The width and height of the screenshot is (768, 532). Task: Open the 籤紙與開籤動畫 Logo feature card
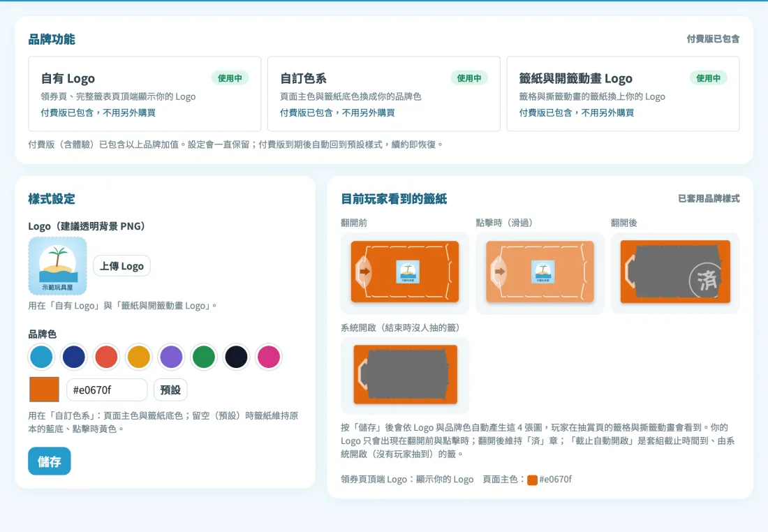pyautogui.click(x=623, y=94)
